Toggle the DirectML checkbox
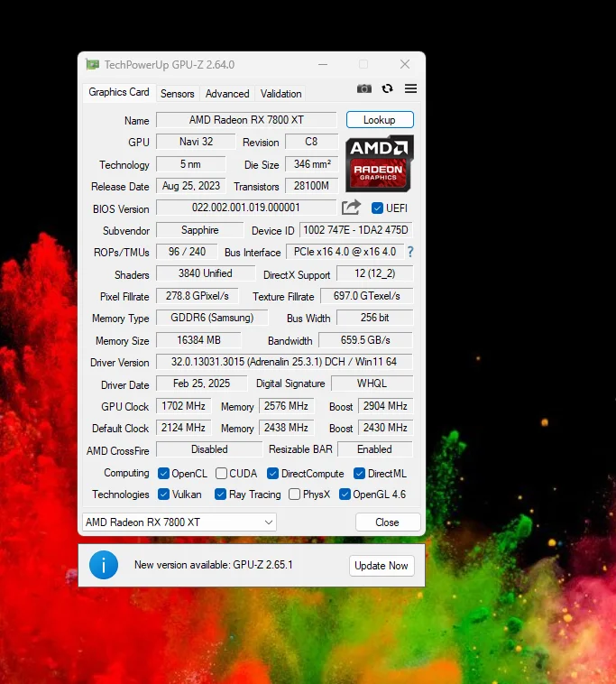Screen dimensions: 616x684 click(359, 474)
